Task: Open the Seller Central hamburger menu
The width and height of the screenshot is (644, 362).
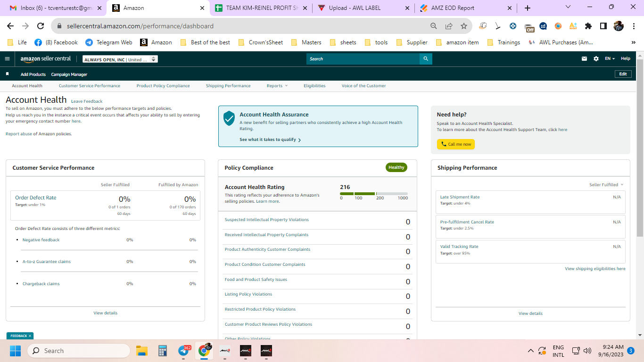Action: point(7,59)
